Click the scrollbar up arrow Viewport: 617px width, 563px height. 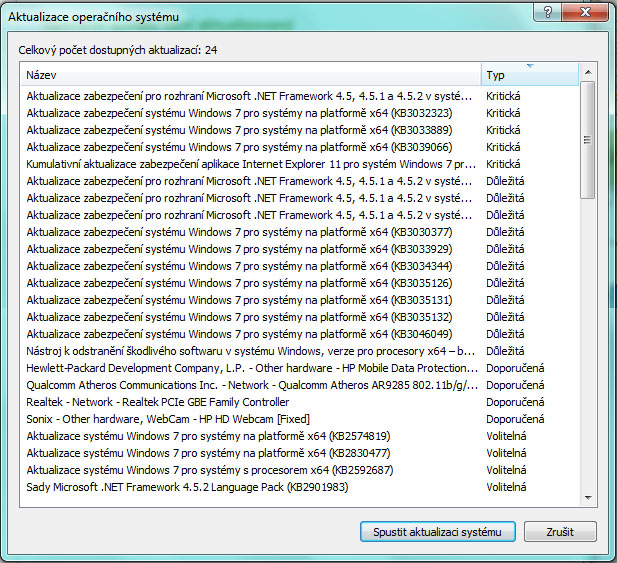click(588, 72)
